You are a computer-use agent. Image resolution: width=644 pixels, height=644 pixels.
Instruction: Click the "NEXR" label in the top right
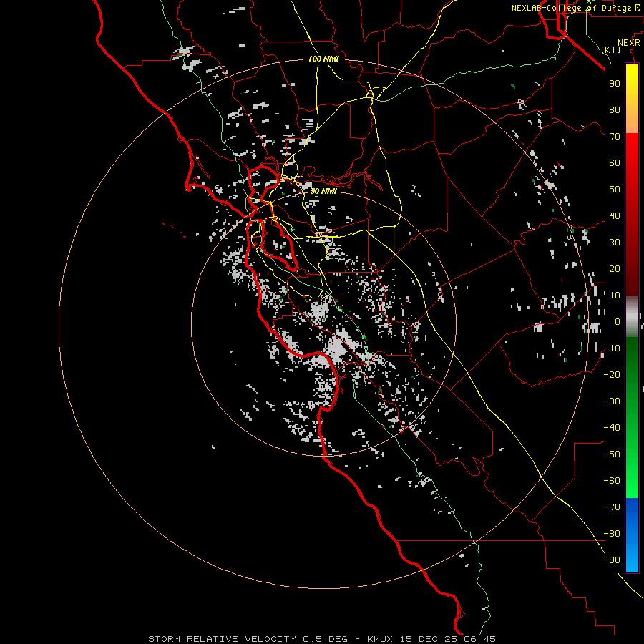click(x=629, y=43)
